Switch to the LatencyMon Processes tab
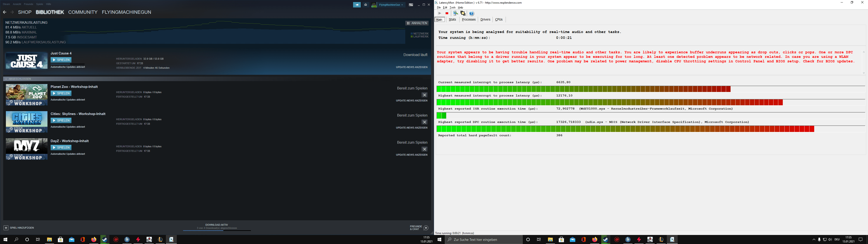 [469, 20]
